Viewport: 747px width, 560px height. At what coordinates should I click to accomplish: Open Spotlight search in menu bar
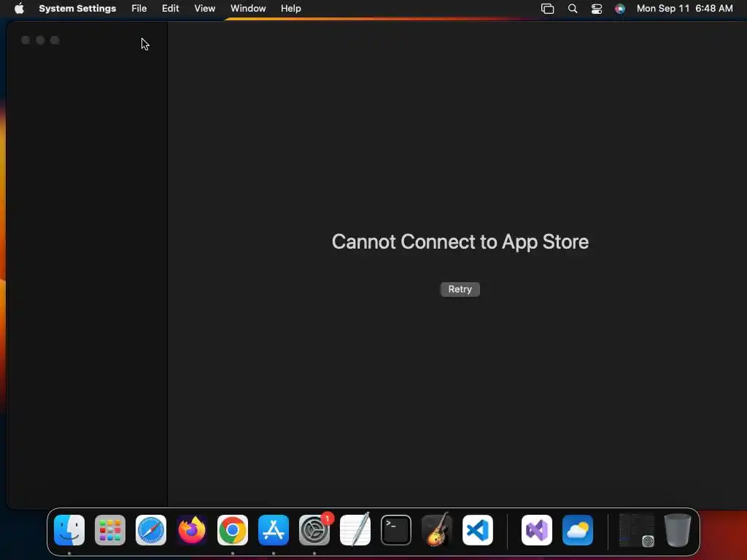coord(573,9)
